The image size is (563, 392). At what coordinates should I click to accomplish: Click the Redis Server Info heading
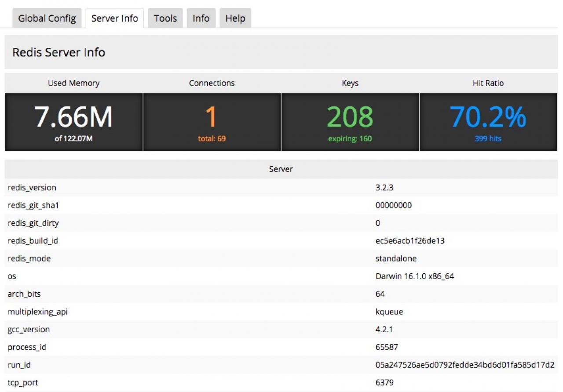pos(58,52)
